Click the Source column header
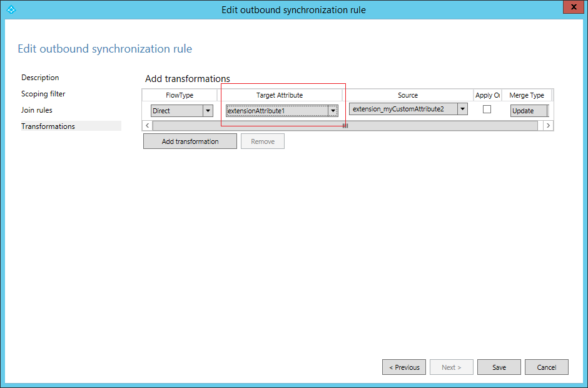The height and width of the screenshot is (388, 588). (408, 95)
